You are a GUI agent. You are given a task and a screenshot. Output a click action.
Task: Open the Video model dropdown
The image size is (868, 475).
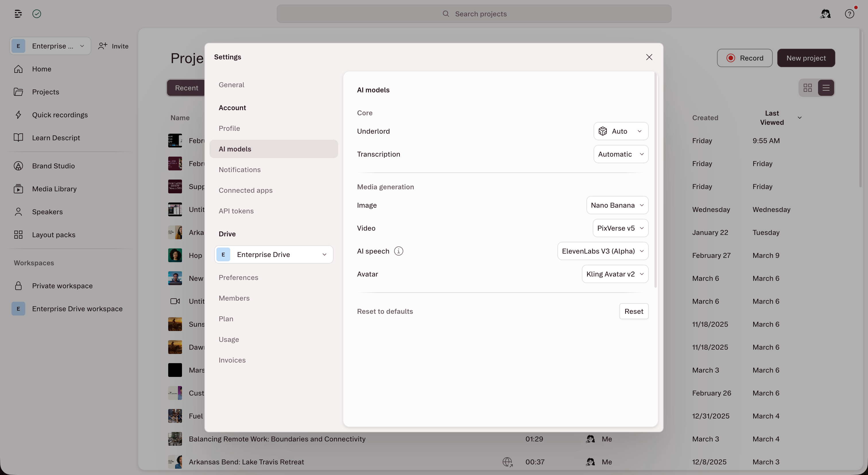tap(620, 228)
